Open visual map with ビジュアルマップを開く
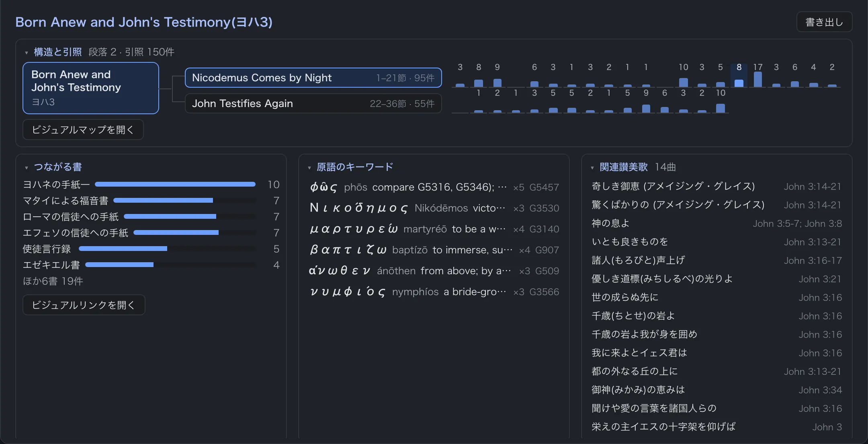 click(x=83, y=129)
